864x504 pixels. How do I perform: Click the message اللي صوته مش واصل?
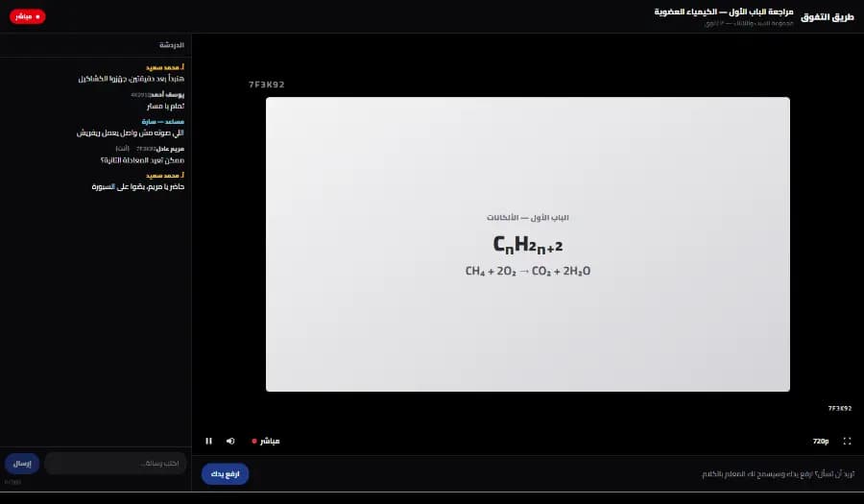[130, 132]
